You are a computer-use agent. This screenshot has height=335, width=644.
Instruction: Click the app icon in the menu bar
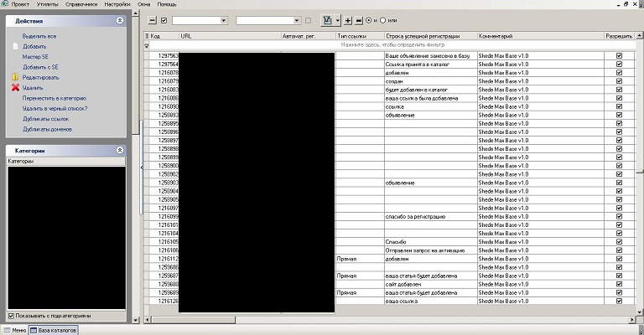click(x=5, y=4)
